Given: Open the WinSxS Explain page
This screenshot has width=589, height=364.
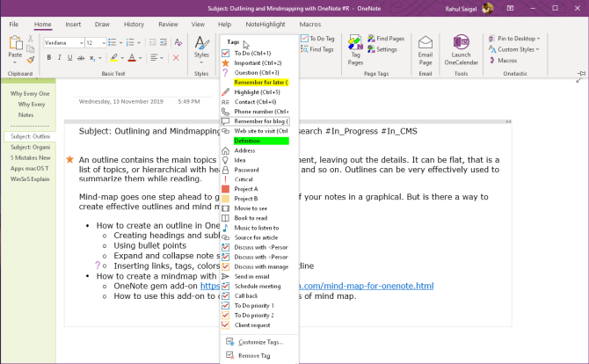Looking at the screenshot, I should pos(30,179).
